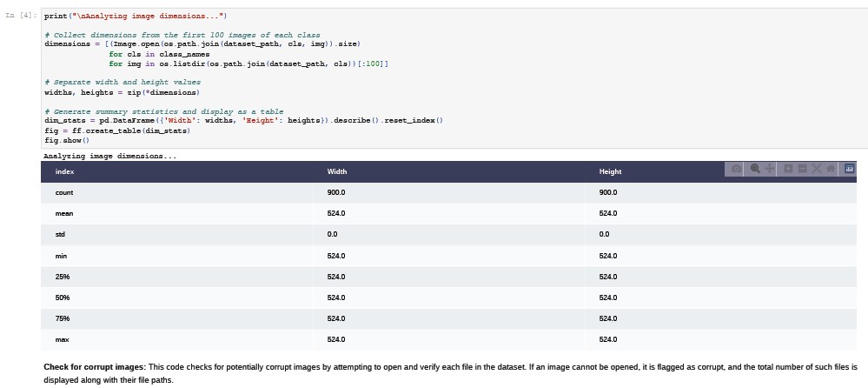Select the 'Height' column header
This screenshot has height=388, width=868.
click(610, 172)
